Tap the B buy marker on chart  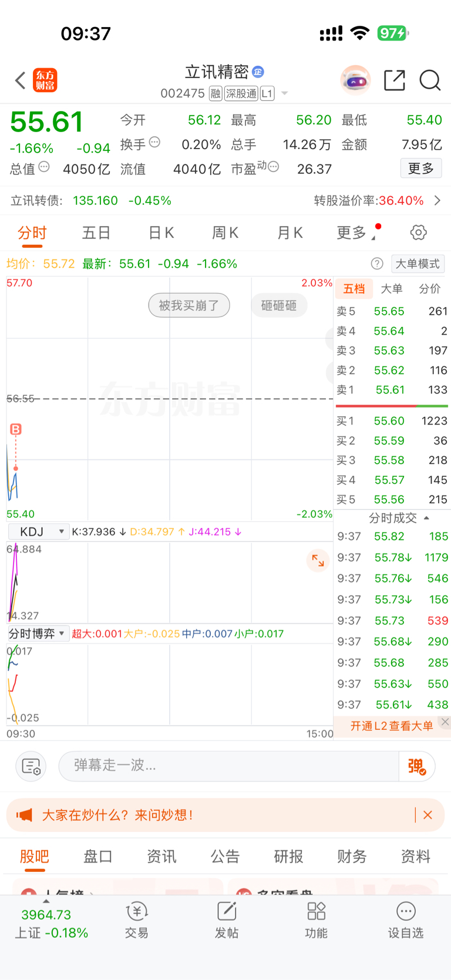point(16,429)
